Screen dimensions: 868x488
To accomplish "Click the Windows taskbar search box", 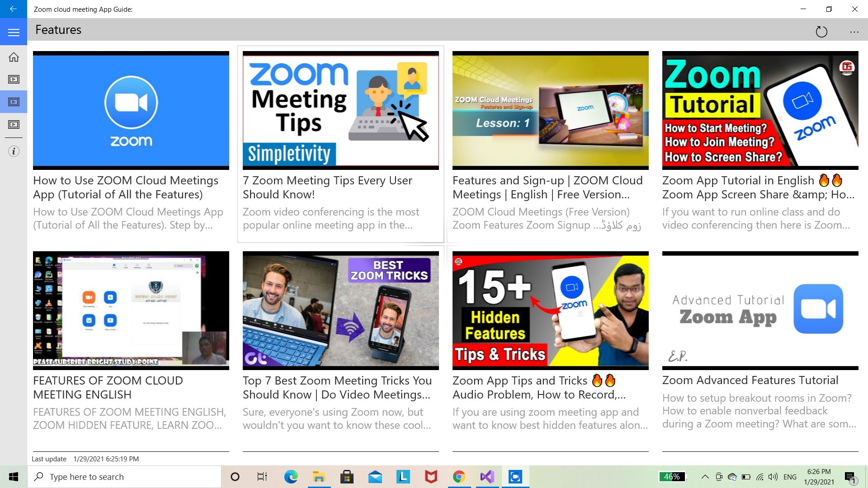I will [124, 477].
